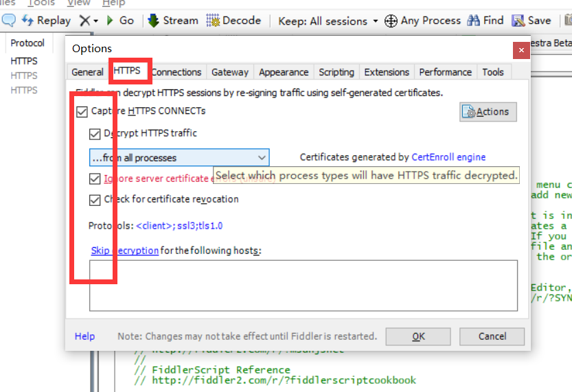
Task: Toggle Capture HTTPS CONNECTs checkbox
Action: [82, 112]
